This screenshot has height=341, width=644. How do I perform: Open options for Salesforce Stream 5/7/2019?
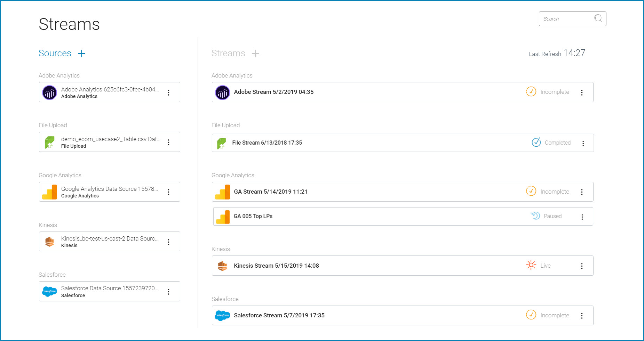coord(582,316)
